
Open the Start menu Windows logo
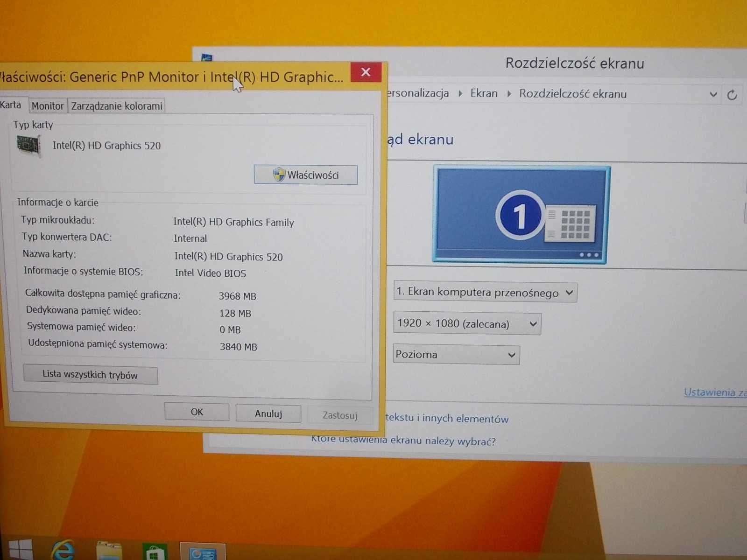21,550
